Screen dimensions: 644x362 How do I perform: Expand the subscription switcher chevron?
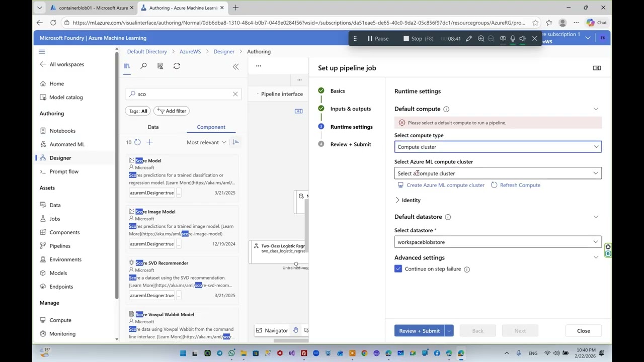(x=588, y=38)
